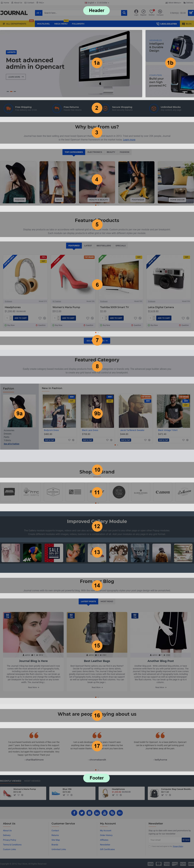Add Headphones to wishlist with heart icon

coord(40,318)
